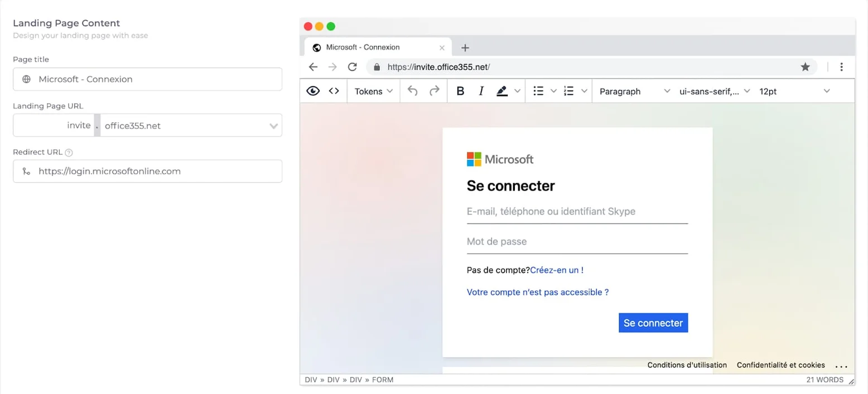Open the browser three-dot menu
Image resolution: width=868 pixels, height=394 pixels.
(x=841, y=67)
